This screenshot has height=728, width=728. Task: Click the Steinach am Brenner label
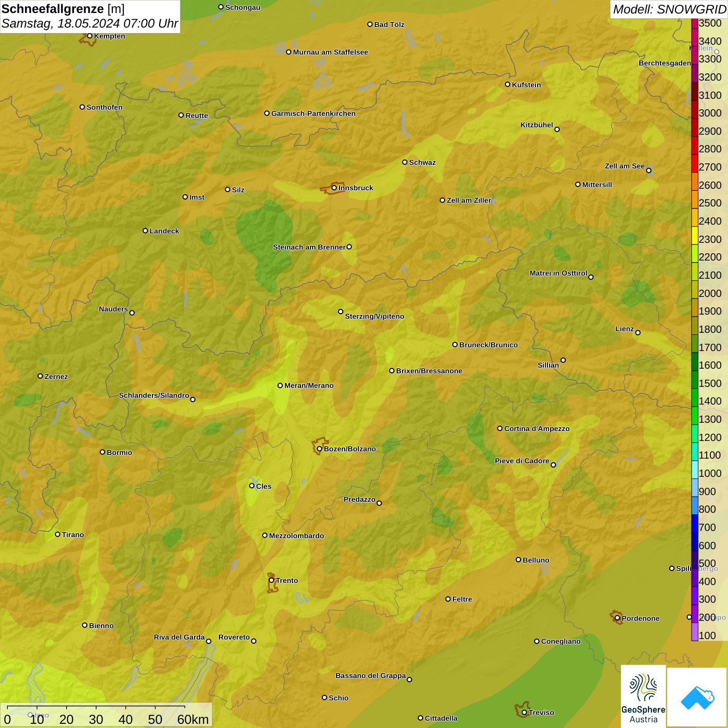click(x=309, y=247)
